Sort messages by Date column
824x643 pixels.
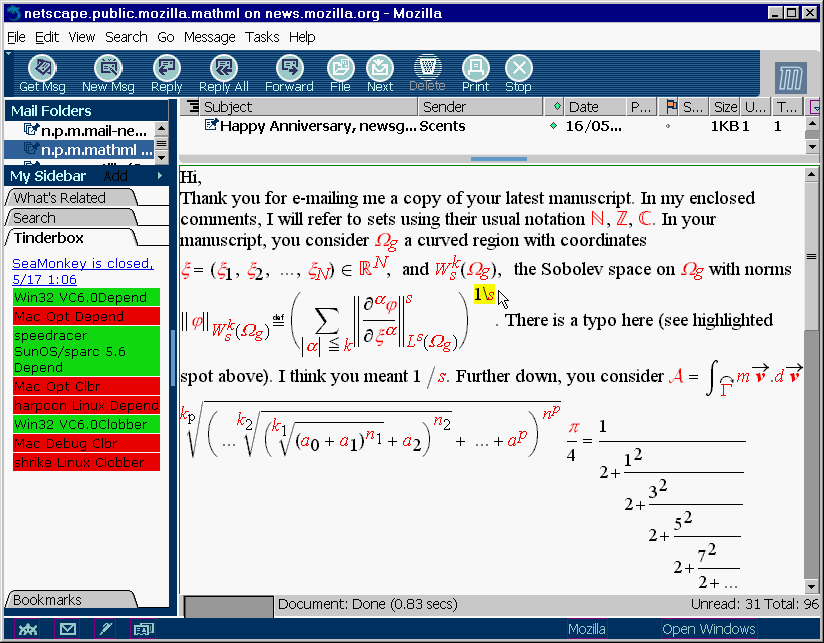[595, 107]
